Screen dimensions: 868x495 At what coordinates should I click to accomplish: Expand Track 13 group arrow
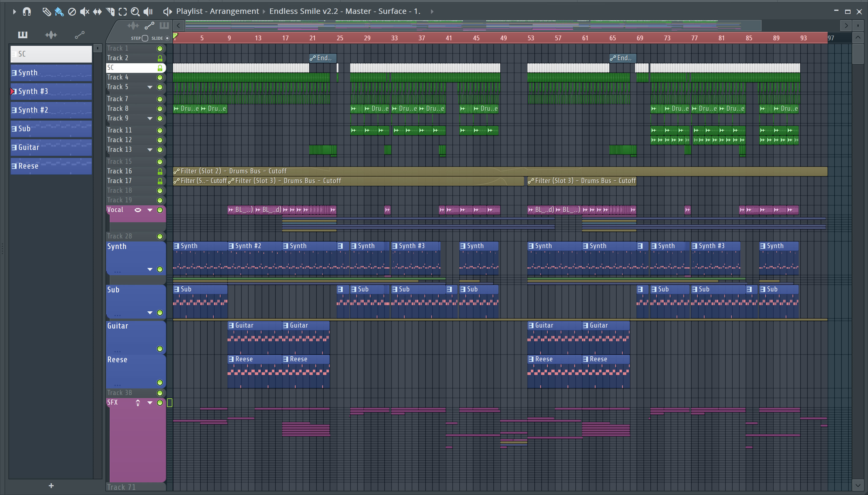150,150
